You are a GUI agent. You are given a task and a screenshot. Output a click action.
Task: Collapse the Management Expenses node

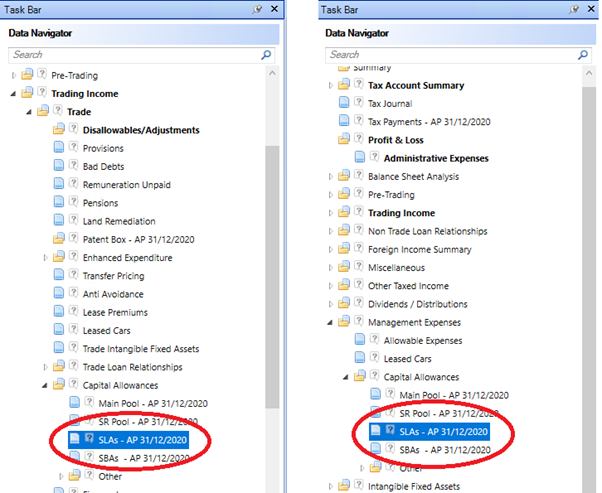(x=330, y=323)
